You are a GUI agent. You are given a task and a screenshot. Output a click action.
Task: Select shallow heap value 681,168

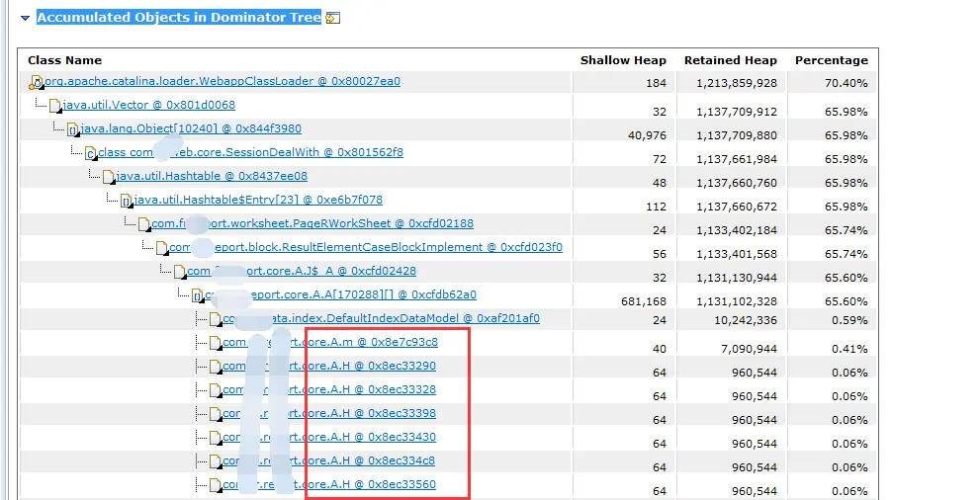644,301
